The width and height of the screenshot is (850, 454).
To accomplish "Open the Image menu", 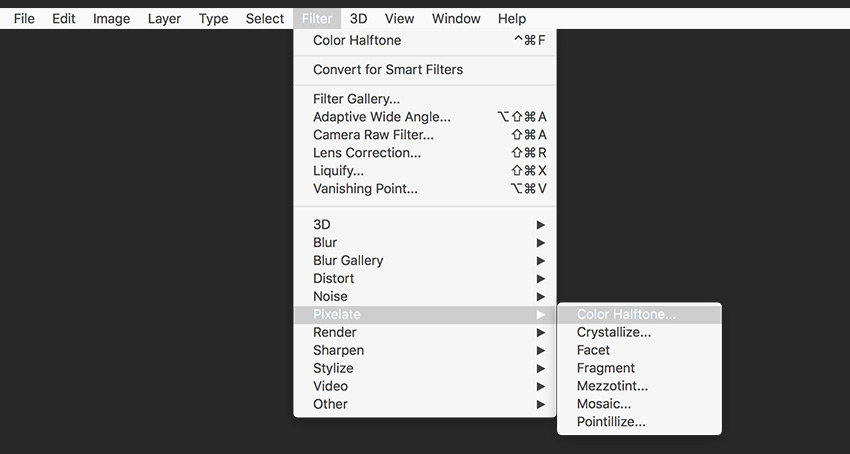I will pyautogui.click(x=111, y=18).
